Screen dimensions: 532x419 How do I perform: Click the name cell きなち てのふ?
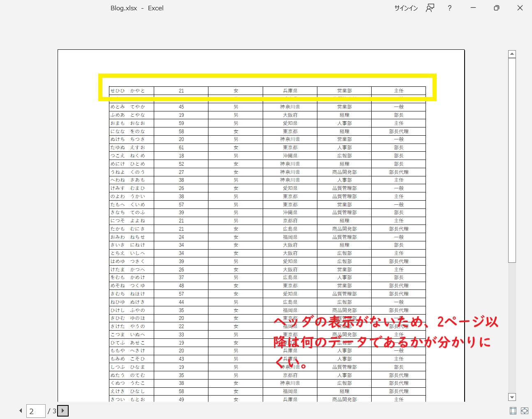click(132, 213)
